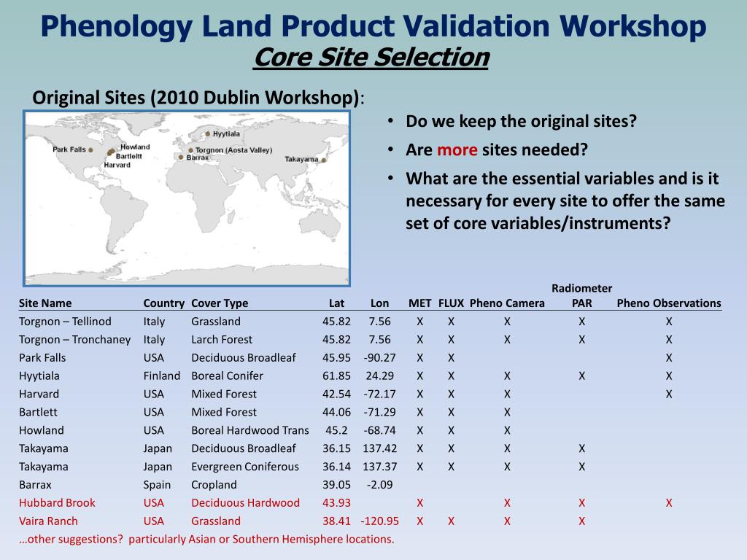The width and height of the screenshot is (747, 560).
Task: Click 'Bartlett' in the site table
Action: [x=38, y=413]
